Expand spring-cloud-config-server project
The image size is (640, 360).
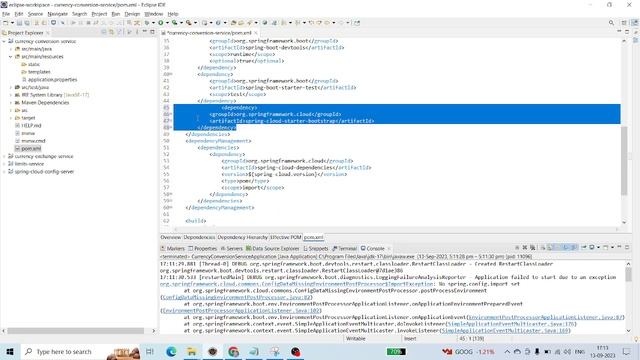tap(4, 171)
